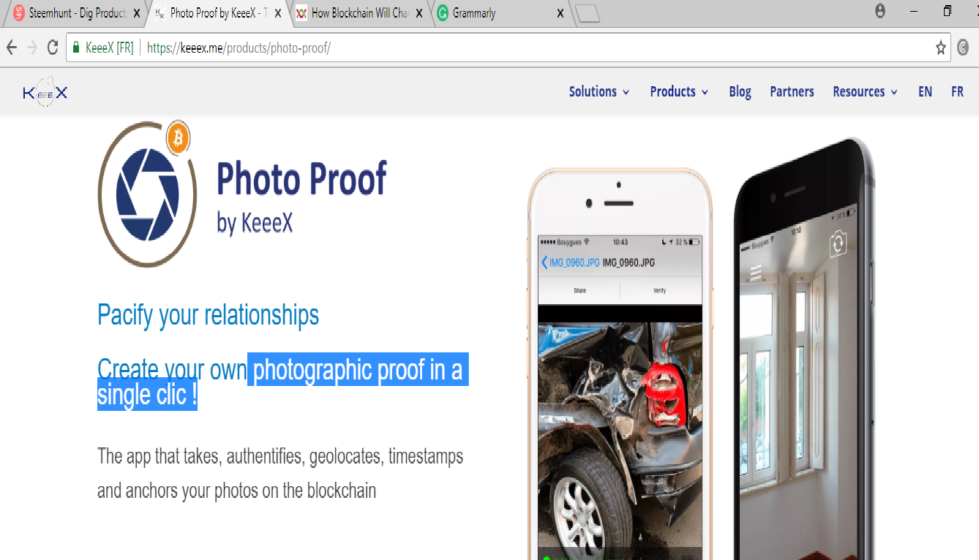Click the black phone showing room window

pyautogui.click(x=805, y=349)
